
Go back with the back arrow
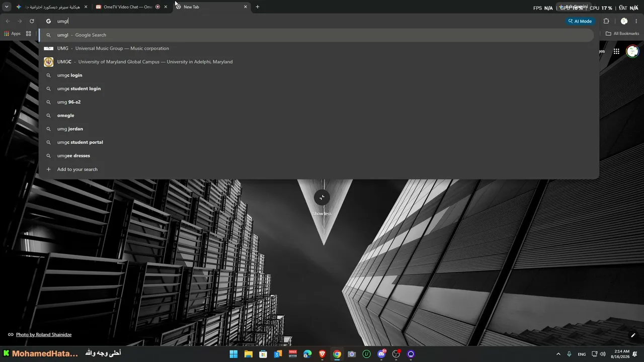coord(8,21)
